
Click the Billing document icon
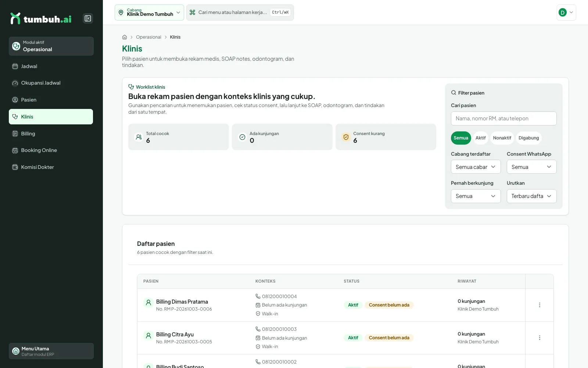[x=15, y=134]
